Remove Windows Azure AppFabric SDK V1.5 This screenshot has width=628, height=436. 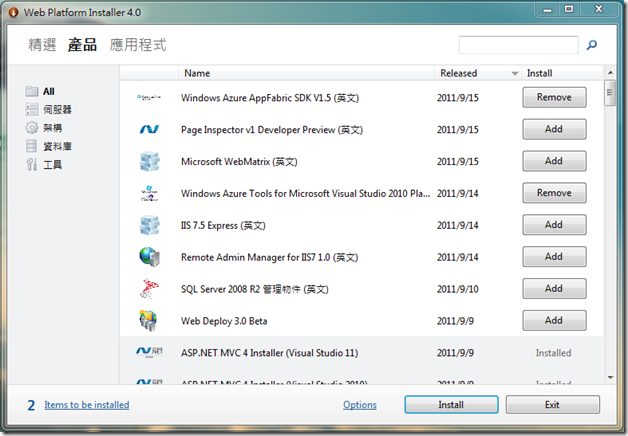click(x=554, y=97)
